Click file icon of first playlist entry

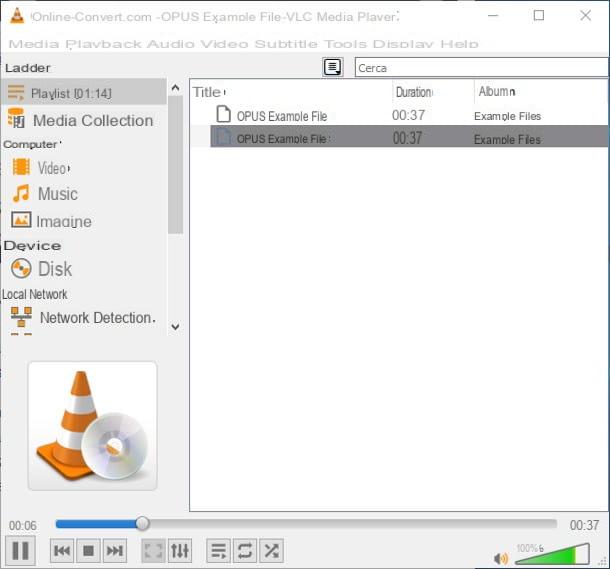(223, 114)
